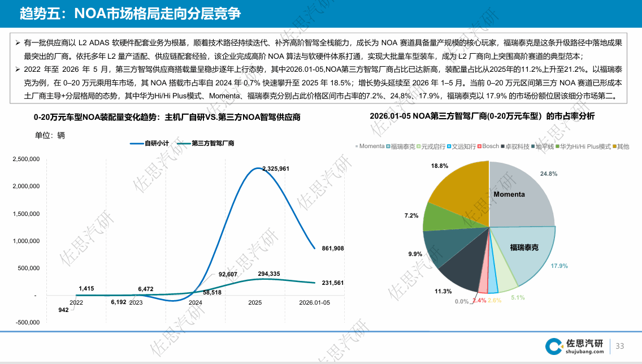Click the 6,192 data label
Screen dimensions: 642x364
[118, 302]
